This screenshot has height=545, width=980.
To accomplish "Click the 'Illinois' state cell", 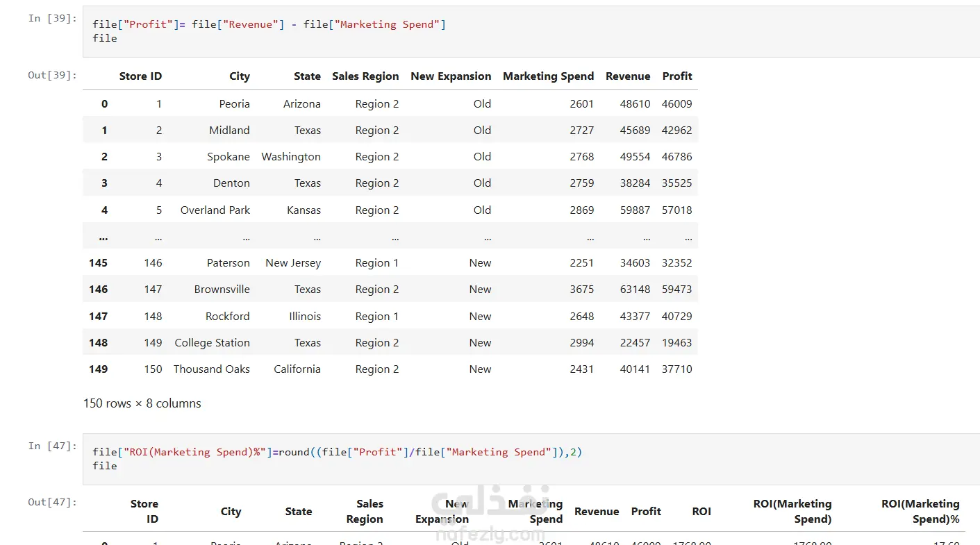I will point(305,317).
